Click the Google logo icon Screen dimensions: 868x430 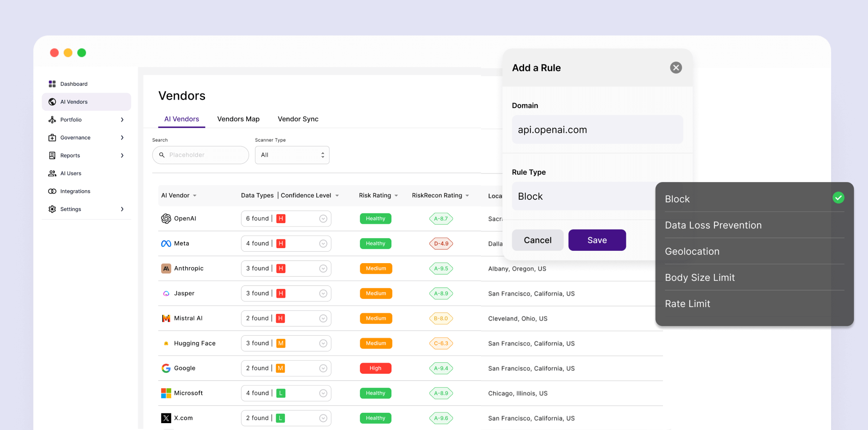(166, 368)
